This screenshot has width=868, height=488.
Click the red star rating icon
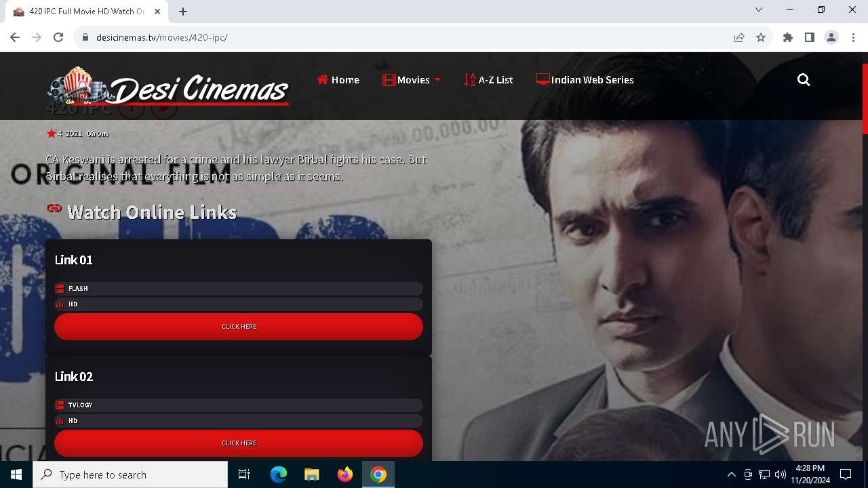[51, 134]
